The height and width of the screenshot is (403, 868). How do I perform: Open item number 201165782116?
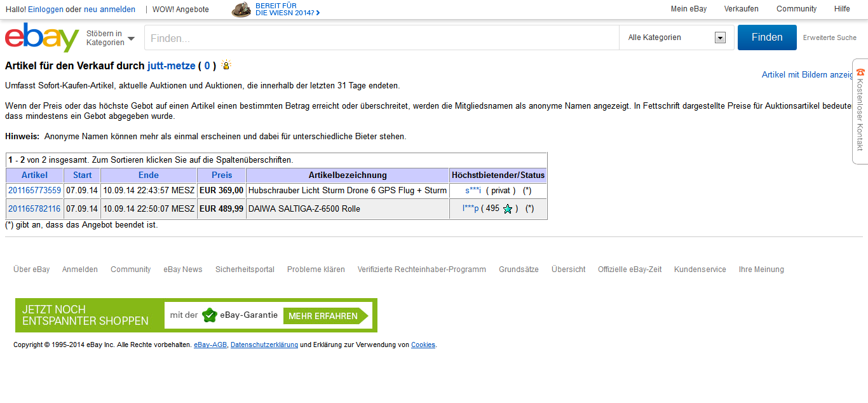(34, 208)
